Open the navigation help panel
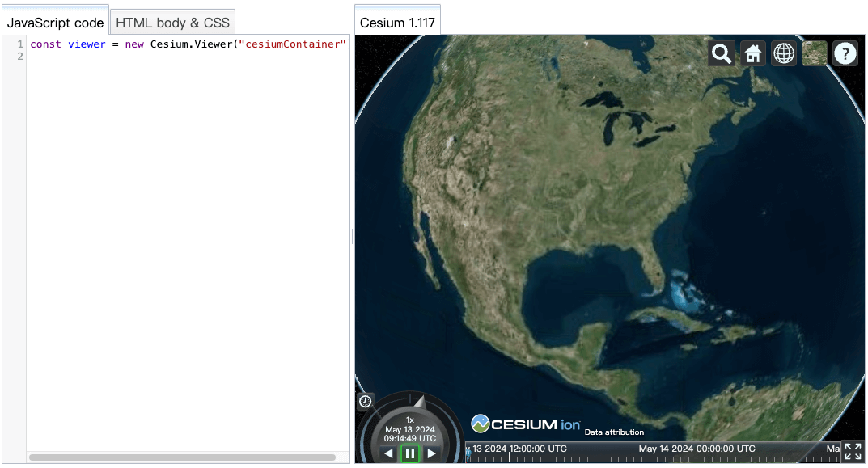 [x=845, y=53]
